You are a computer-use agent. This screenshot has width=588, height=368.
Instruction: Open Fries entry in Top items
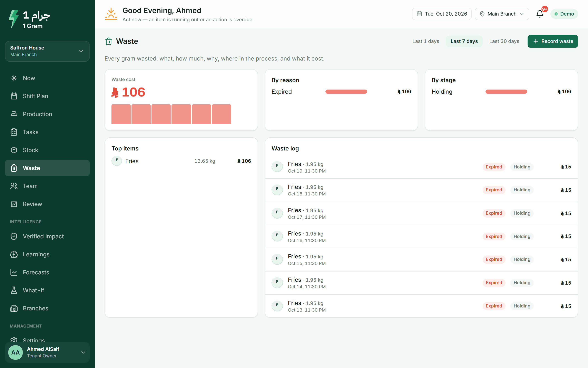[181, 161]
